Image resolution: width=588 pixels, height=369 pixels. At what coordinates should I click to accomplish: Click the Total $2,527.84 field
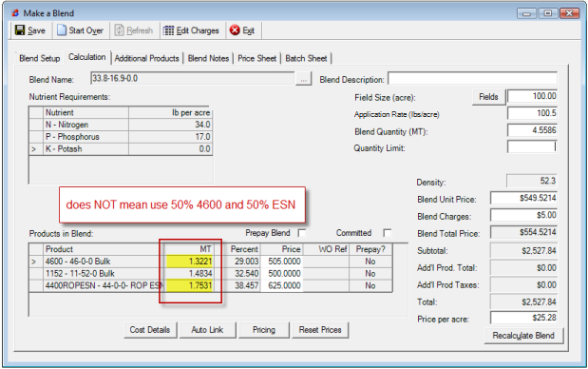point(523,301)
